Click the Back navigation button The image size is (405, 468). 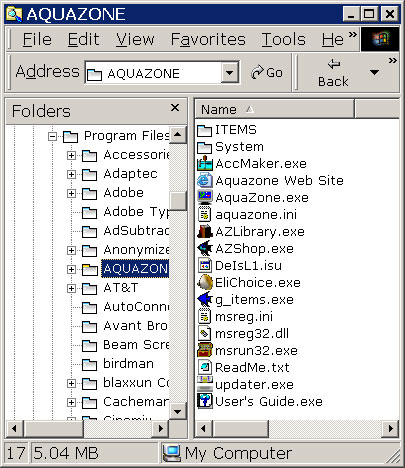(333, 73)
